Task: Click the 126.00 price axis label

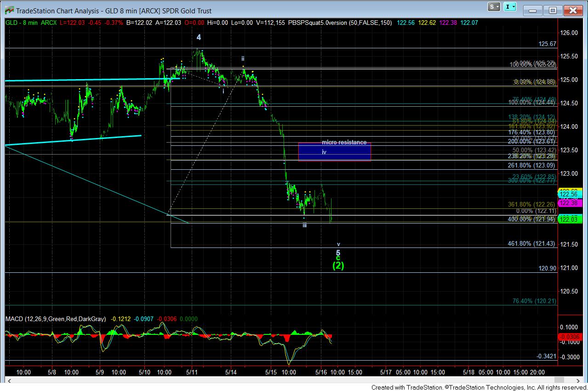Action: tap(569, 33)
